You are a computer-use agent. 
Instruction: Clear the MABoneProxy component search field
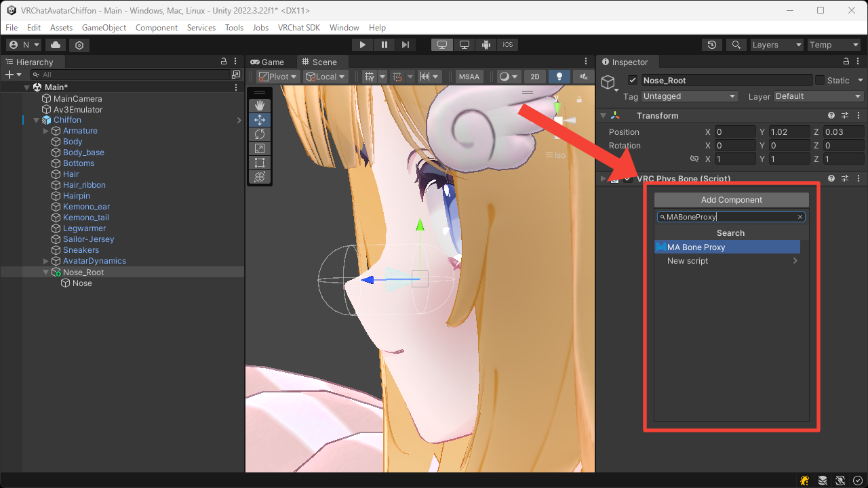800,216
